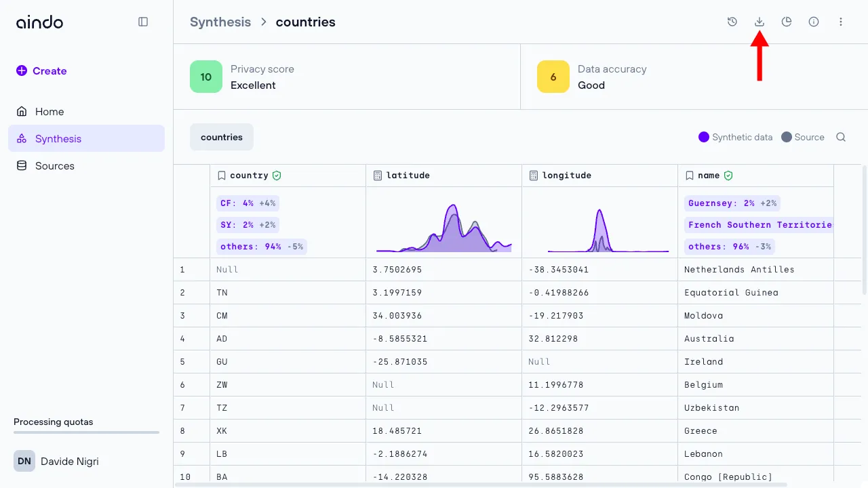Click the bookmark icon in the country column

coord(221,176)
